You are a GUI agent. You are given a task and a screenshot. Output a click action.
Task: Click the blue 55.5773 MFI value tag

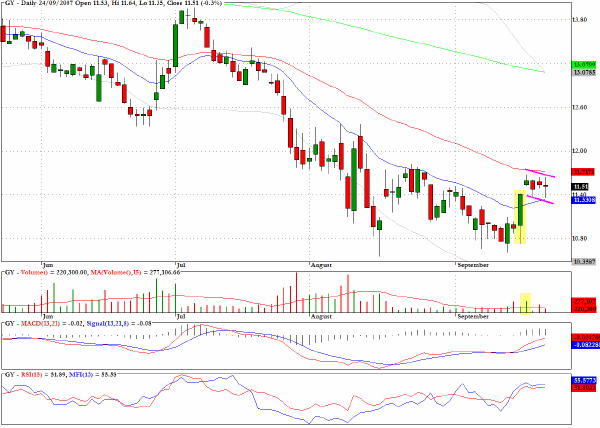click(x=583, y=381)
